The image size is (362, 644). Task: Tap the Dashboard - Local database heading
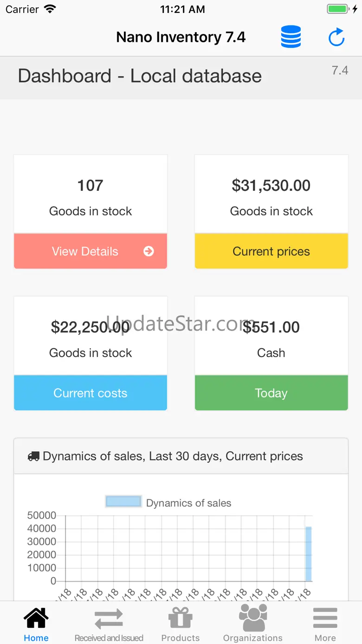tap(140, 76)
